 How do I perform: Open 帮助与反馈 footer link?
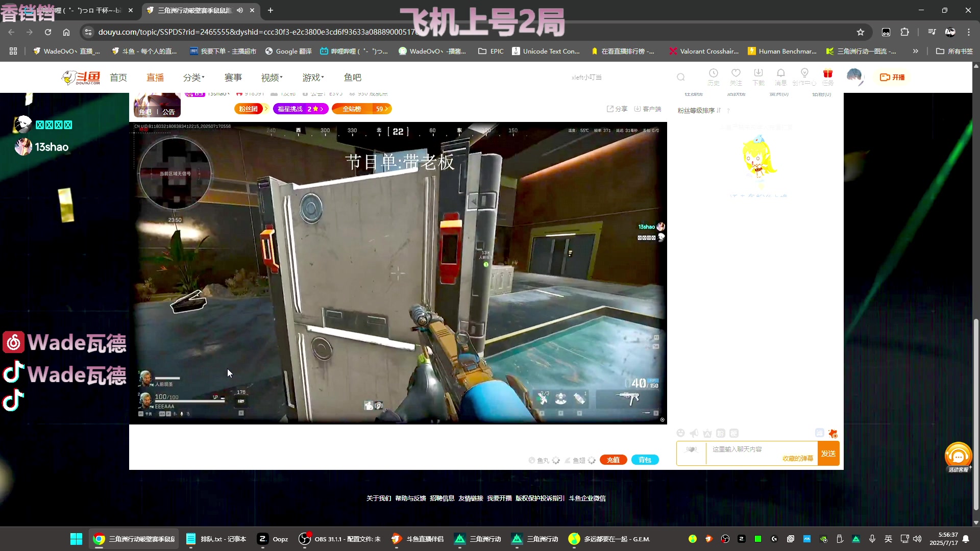[x=410, y=498]
